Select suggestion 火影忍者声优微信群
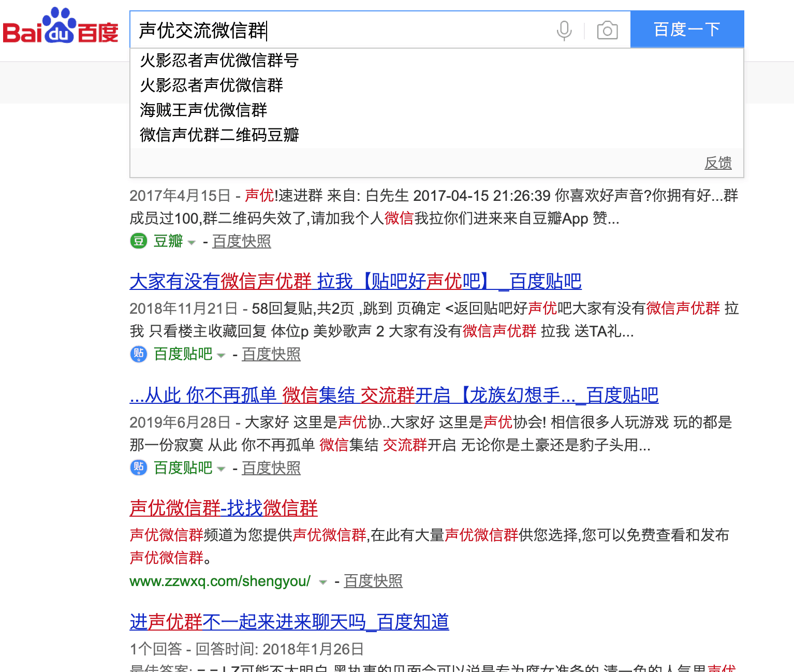This screenshot has width=794, height=672. tap(436, 85)
